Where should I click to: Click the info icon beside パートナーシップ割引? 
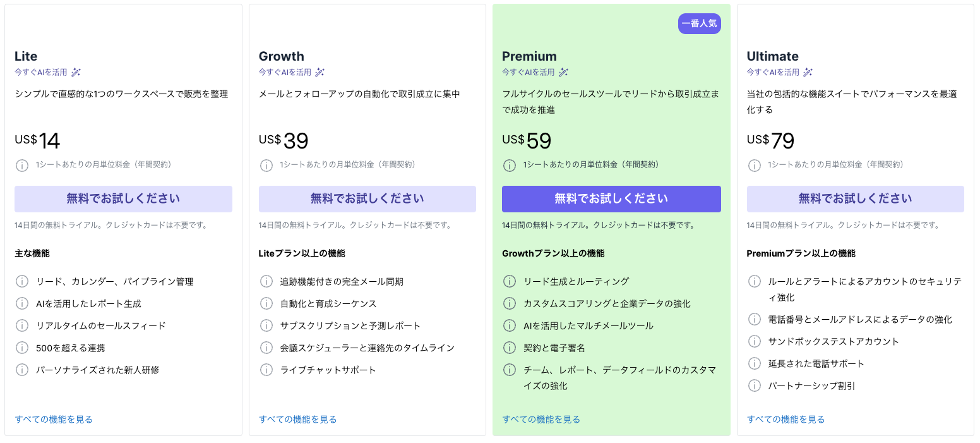(x=754, y=385)
